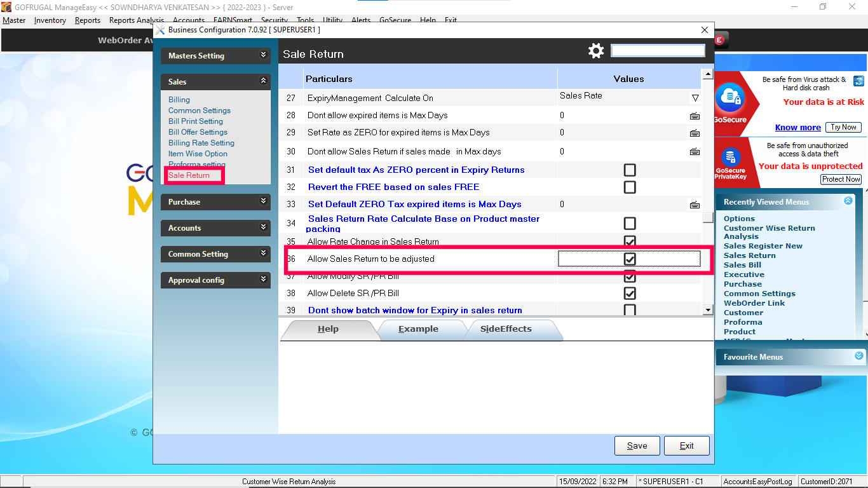The width and height of the screenshot is (868, 488).
Task: Click the Try Now button
Action: (844, 127)
